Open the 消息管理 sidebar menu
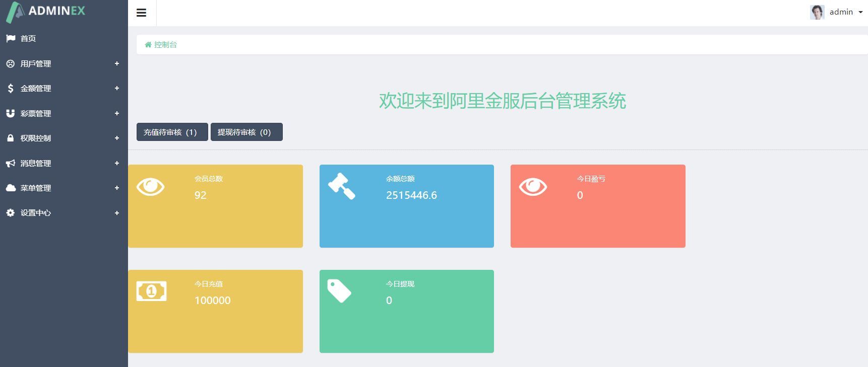This screenshot has width=868, height=367. click(x=64, y=163)
